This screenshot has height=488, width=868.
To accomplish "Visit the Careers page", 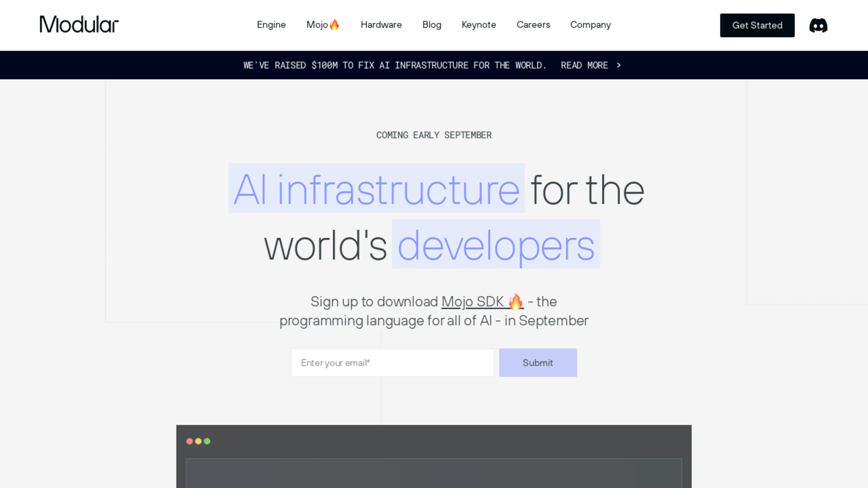I will [x=533, y=25].
